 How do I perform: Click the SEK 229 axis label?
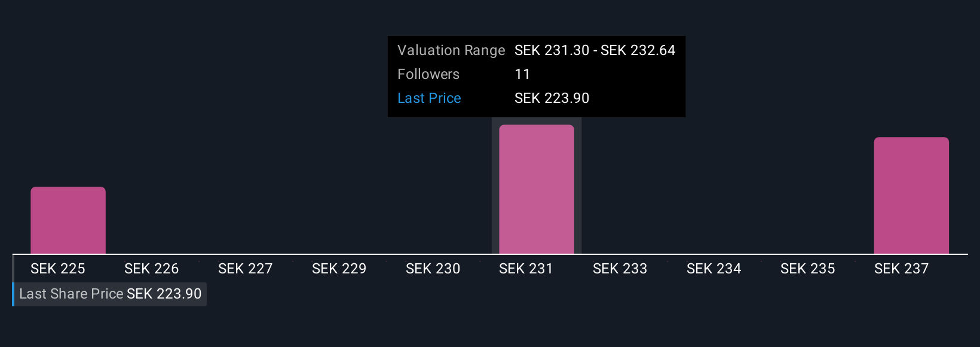point(339,269)
